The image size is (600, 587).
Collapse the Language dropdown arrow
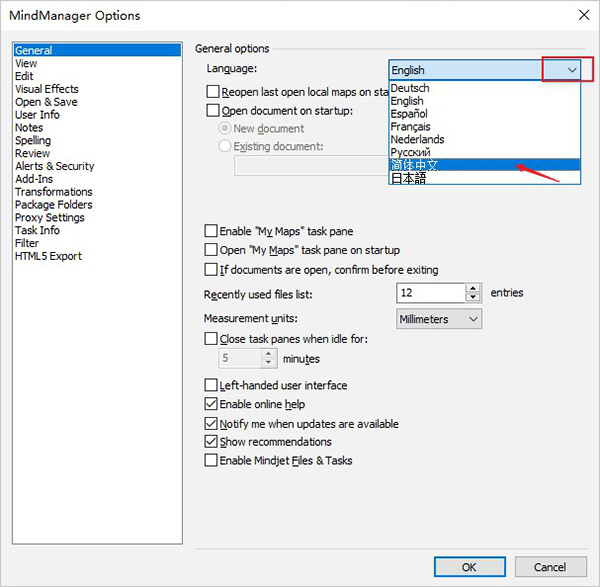tap(572, 70)
